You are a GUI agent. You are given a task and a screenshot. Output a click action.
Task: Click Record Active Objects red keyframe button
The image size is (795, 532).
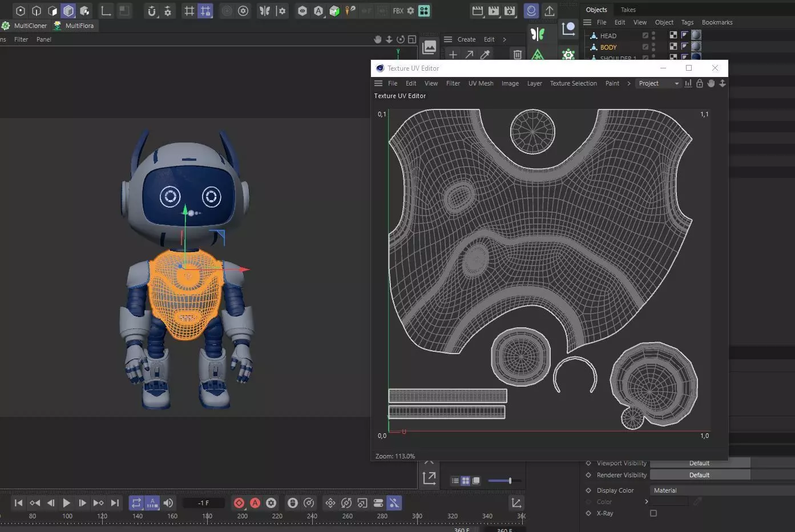239,503
